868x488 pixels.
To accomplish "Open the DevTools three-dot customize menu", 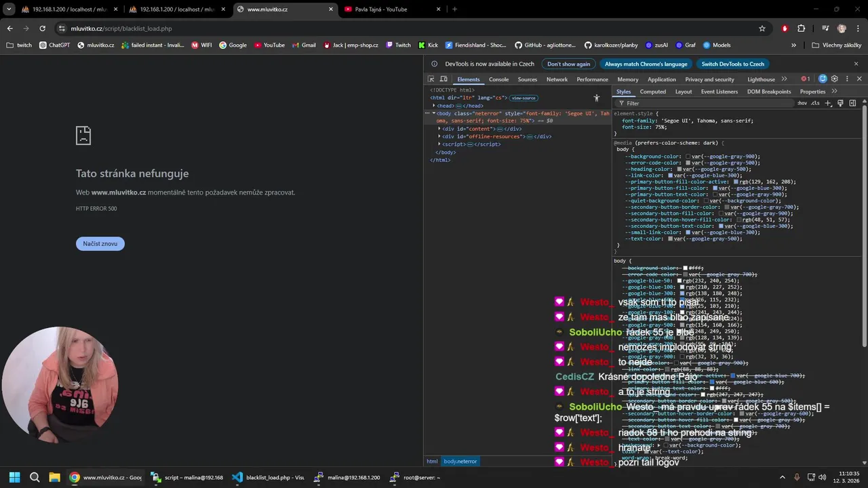I will [x=847, y=79].
